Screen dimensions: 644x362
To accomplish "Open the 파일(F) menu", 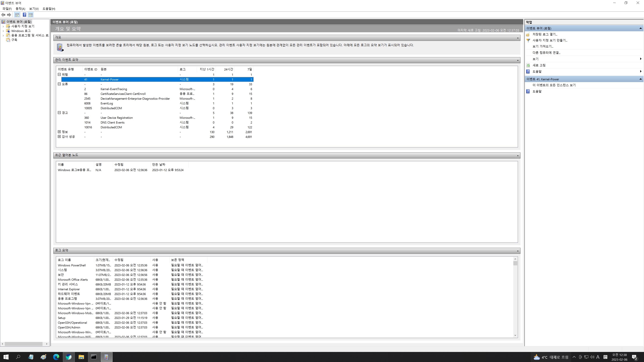I will pyautogui.click(x=7, y=9).
